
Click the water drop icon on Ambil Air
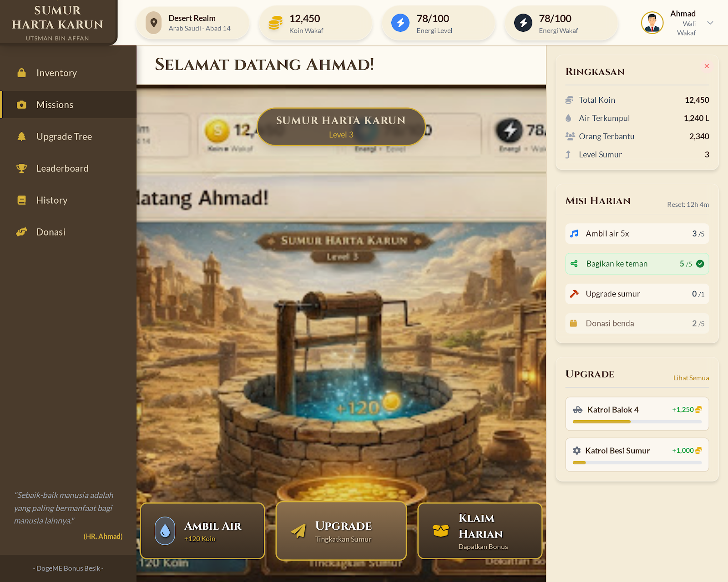click(165, 531)
